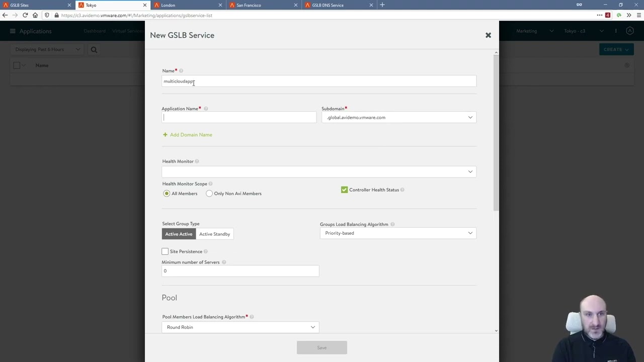The height and width of the screenshot is (362, 644).
Task: Switch to the London browser tab
Action: coord(189,5)
